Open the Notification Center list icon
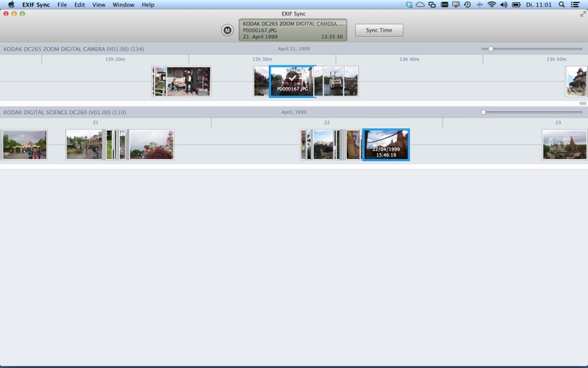The image size is (588, 368). pyautogui.click(x=575, y=4)
